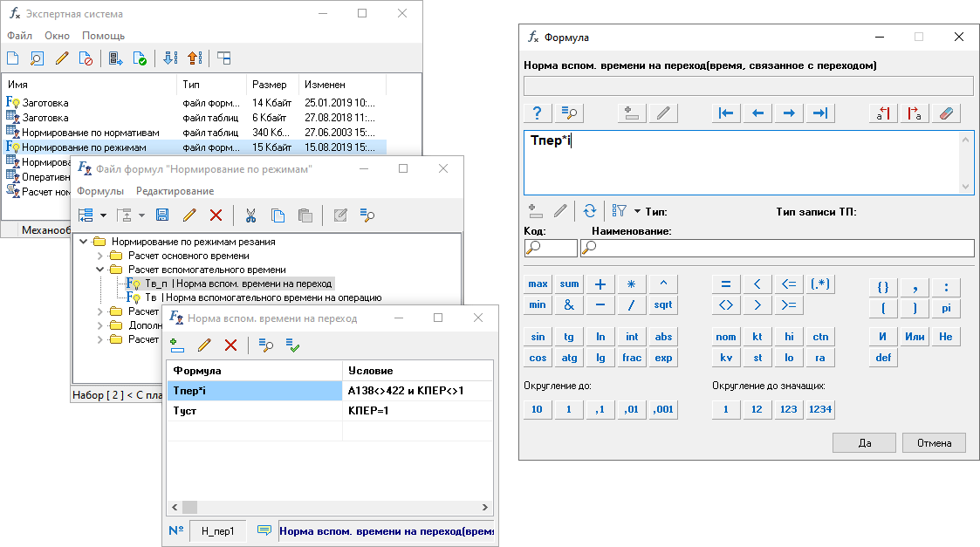980x547 pixels.
Task: Click the eraser icon in Формула dialog
Action: tap(945, 113)
